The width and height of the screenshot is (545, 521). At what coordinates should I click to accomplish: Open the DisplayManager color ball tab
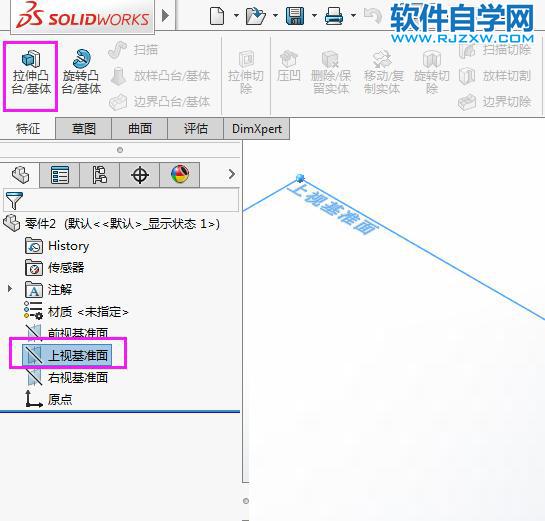point(180,175)
